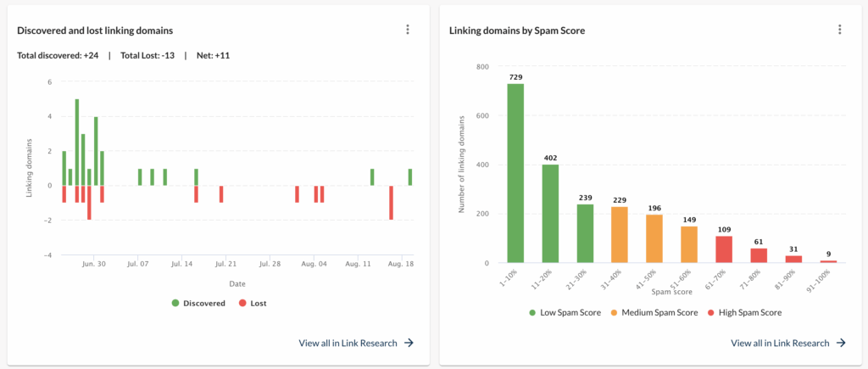Toggle Medium Spam Score legend item
The width and height of the screenshot is (868, 369).
[655, 312]
